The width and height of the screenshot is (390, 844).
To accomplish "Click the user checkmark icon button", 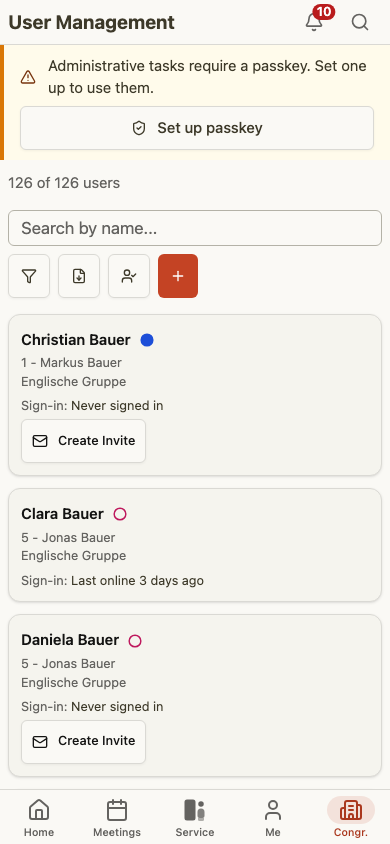I will pos(129,276).
